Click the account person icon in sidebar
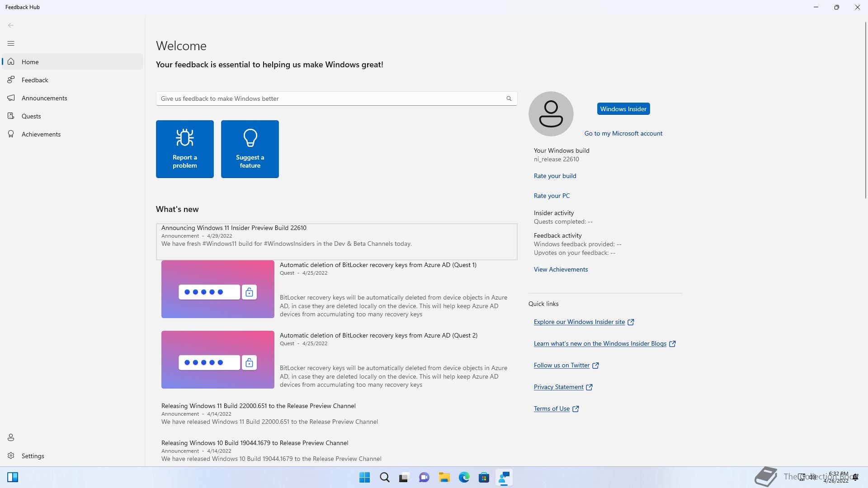Screen dimensions: 868x488 pyautogui.click(x=11, y=437)
